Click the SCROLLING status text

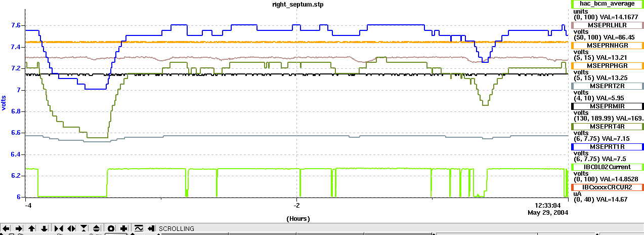[x=177, y=229]
